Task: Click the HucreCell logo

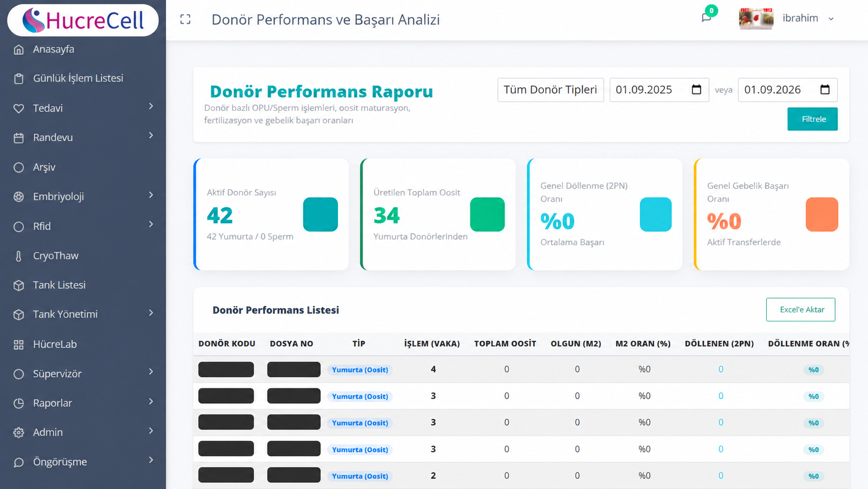Action: coord(83,20)
